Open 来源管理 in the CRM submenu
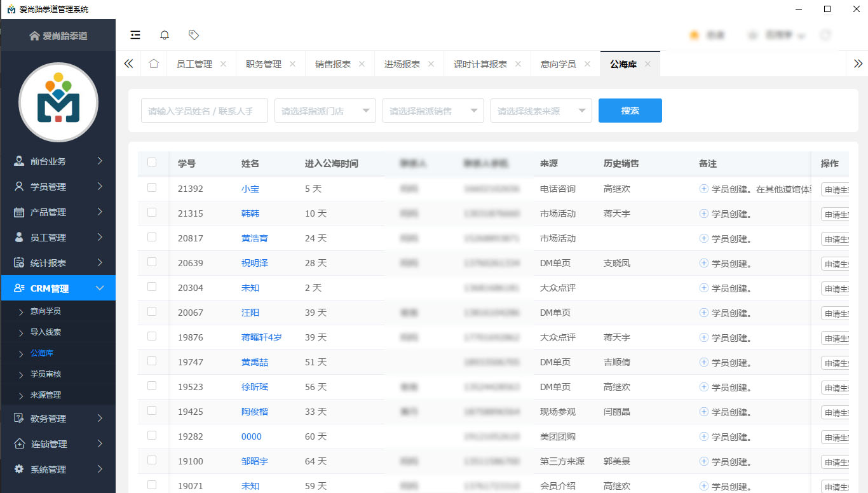Viewport: 868px width, 493px height. pyautogui.click(x=46, y=395)
